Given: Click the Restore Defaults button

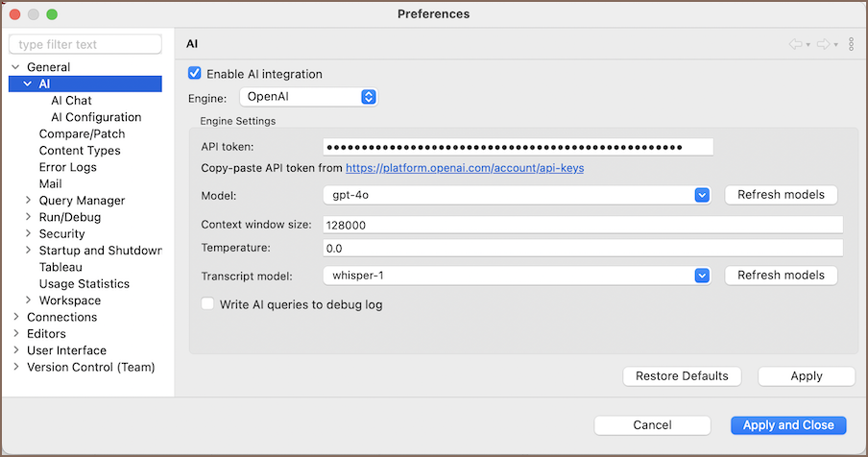Looking at the screenshot, I should pyautogui.click(x=682, y=376).
